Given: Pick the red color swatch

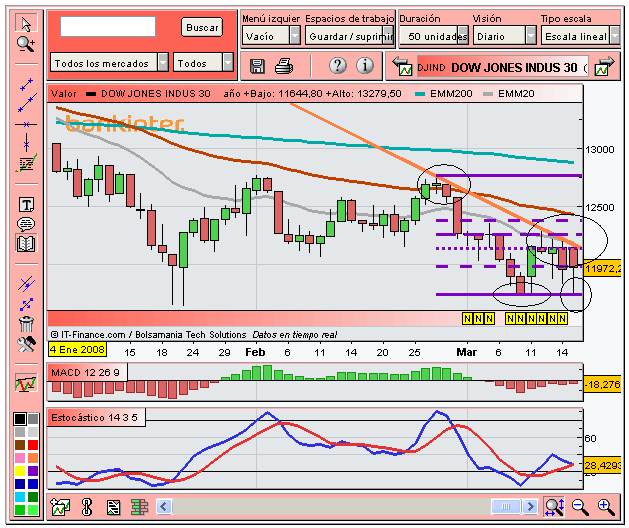Looking at the screenshot, I should (33, 445).
